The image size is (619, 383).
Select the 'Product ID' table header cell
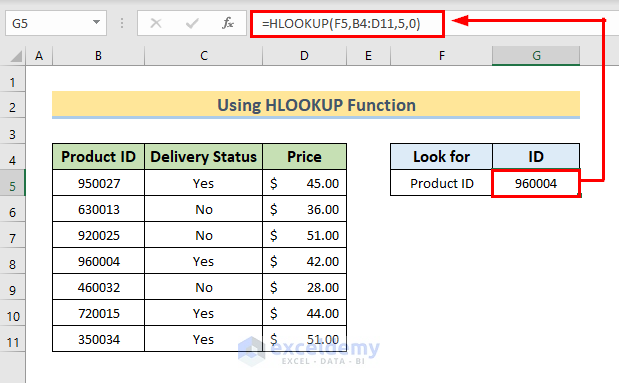(98, 157)
